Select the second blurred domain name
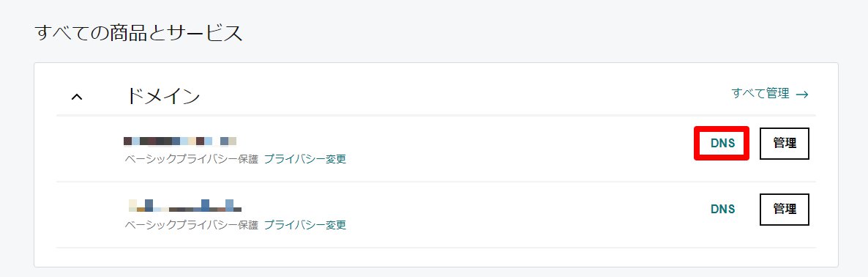The height and width of the screenshot is (277, 868). pyautogui.click(x=184, y=205)
